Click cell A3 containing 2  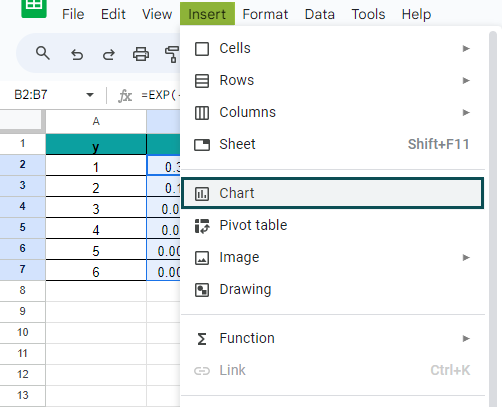96,186
